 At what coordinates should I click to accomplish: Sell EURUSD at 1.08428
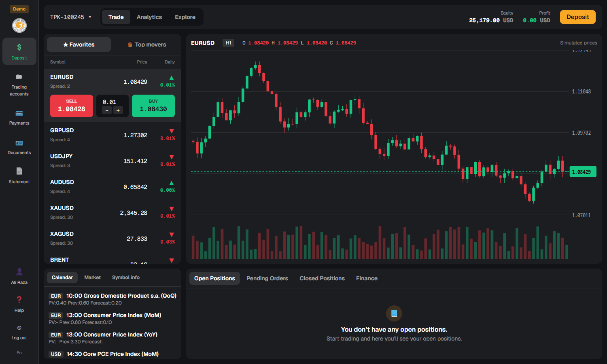click(72, 106)
